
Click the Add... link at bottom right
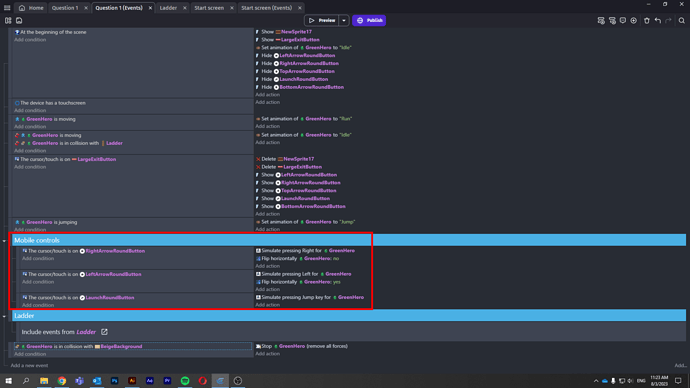[x=680, y=366]
